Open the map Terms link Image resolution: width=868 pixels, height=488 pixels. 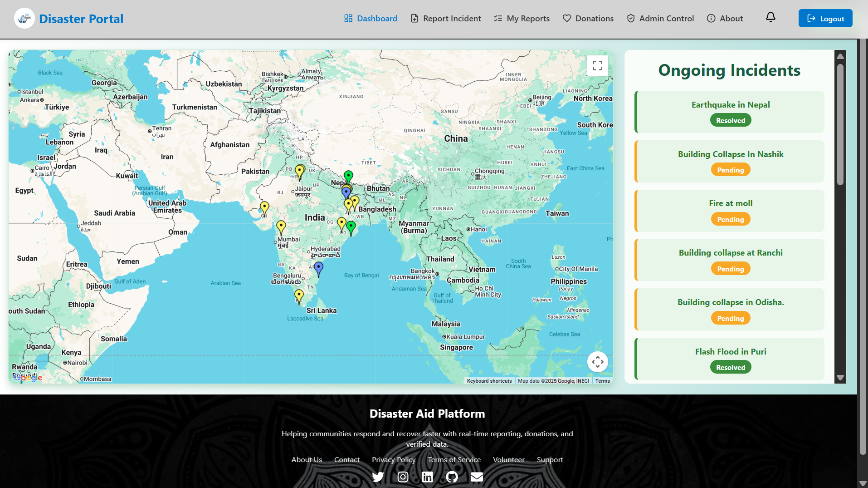[x=602, y=381]
